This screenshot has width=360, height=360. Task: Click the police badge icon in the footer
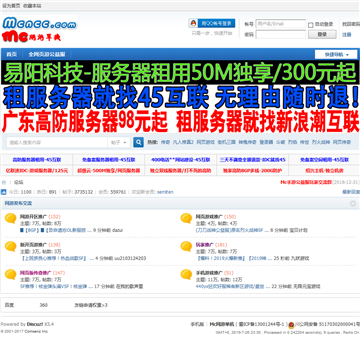coord(291,325)
